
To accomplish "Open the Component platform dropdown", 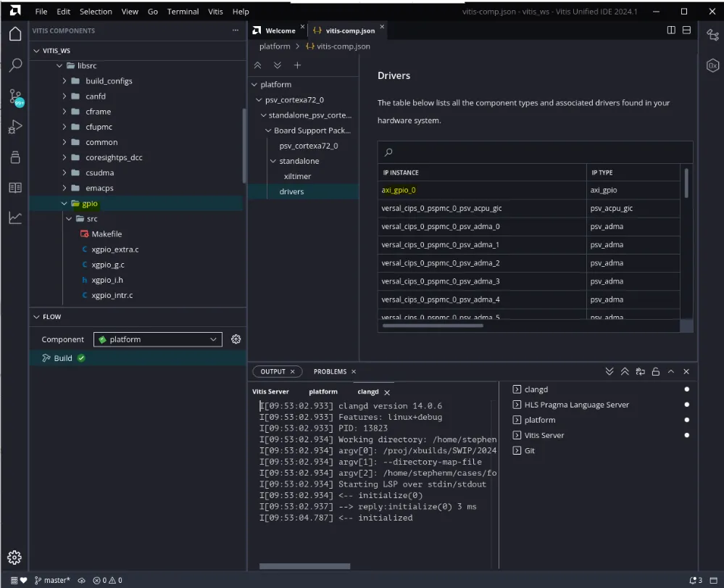I will click(x=157, y=339).
